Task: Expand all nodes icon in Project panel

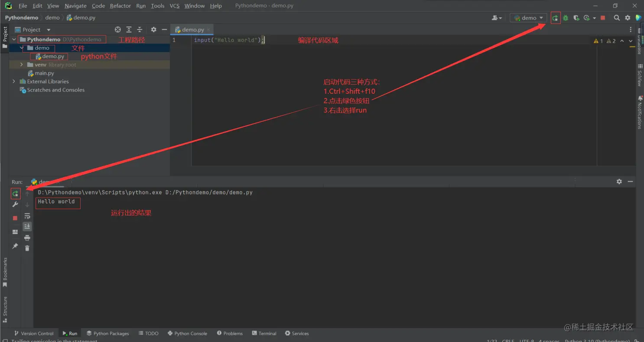Action: [x=129, y=30]
